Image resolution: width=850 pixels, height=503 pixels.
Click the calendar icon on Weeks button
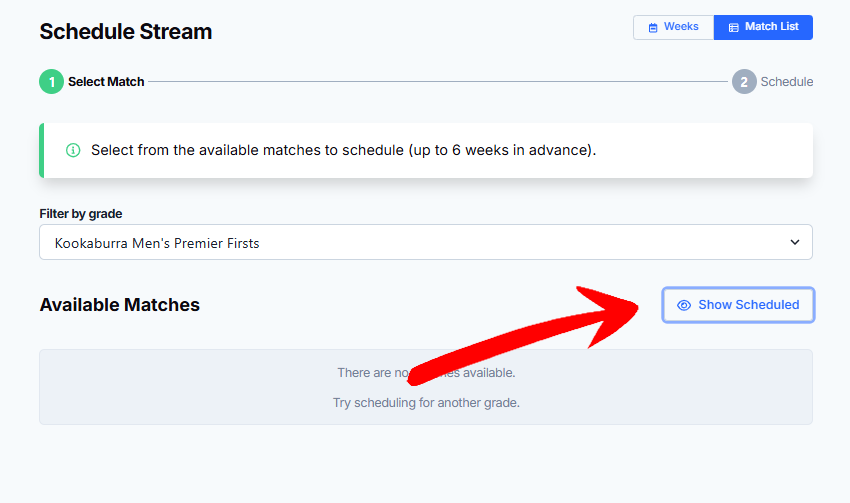tap(653, 28)
